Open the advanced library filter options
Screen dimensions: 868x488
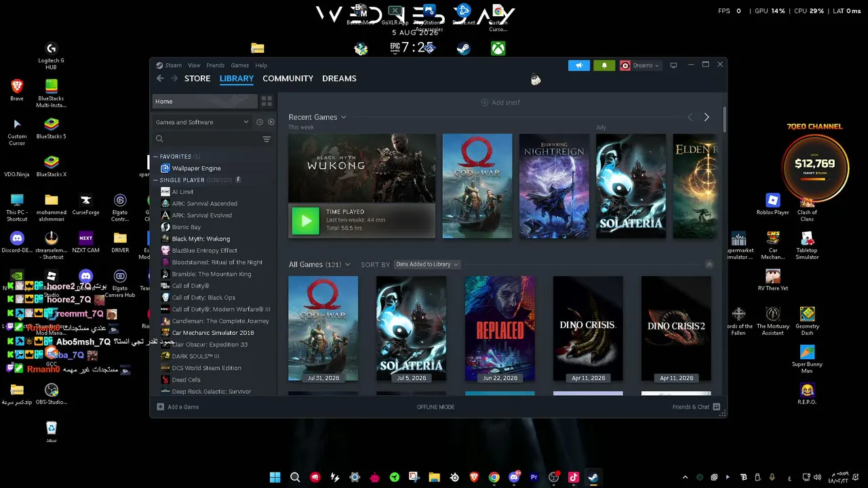point(267,139)
